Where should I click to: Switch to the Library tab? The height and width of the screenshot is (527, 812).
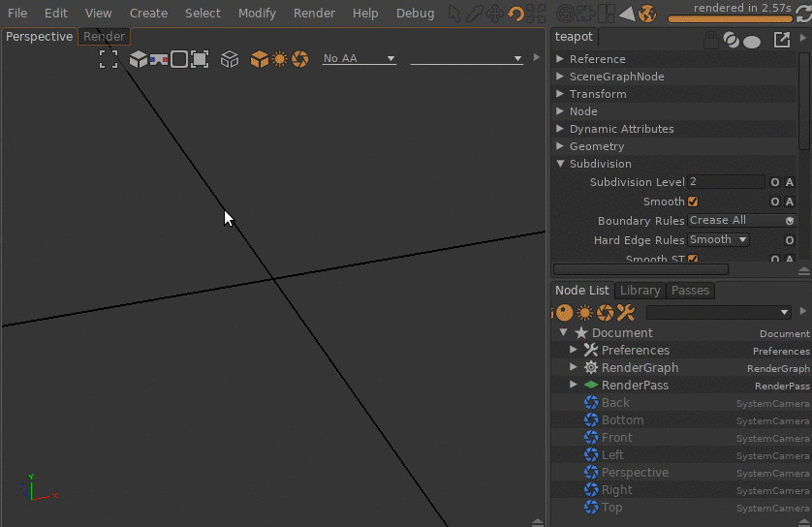click(640, 291)
